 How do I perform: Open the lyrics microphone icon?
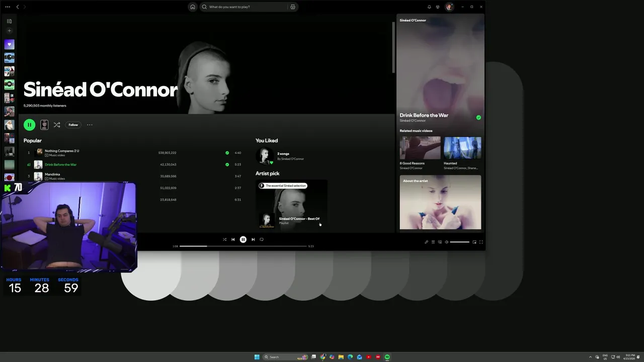point(426,242)
